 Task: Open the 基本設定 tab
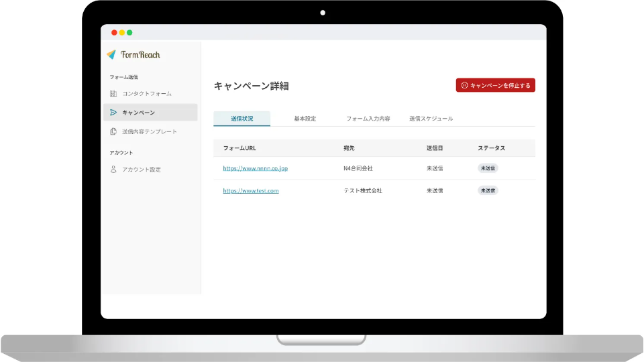pos(305,119)
